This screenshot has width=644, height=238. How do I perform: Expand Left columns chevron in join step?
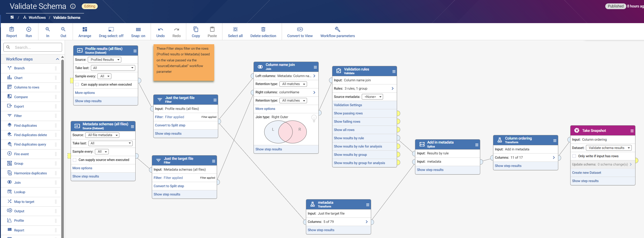pyautogui.click(x=314, y=76)
